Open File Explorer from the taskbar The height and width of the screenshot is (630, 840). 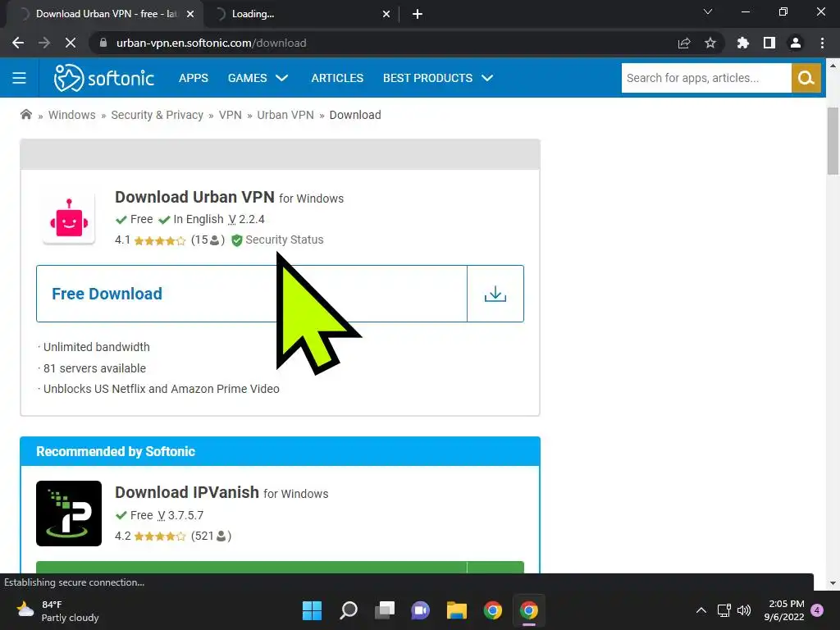point(456,610)
